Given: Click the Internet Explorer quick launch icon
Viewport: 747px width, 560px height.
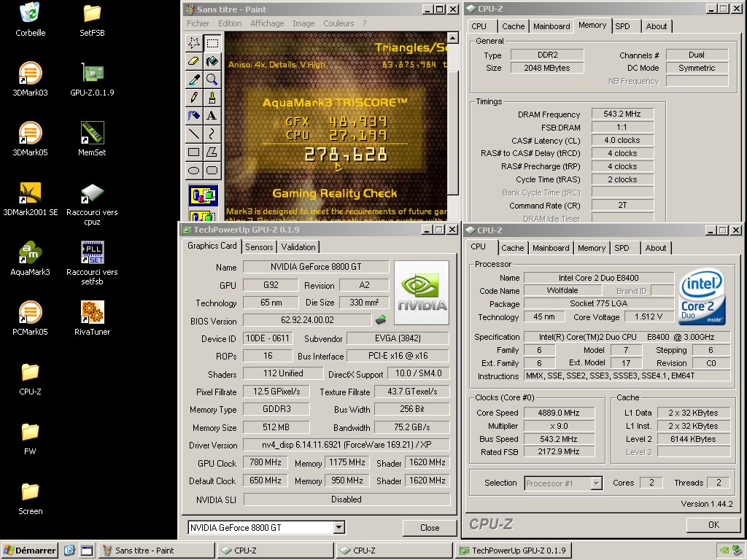Looking at the screenshot, I should click(69, 551).
